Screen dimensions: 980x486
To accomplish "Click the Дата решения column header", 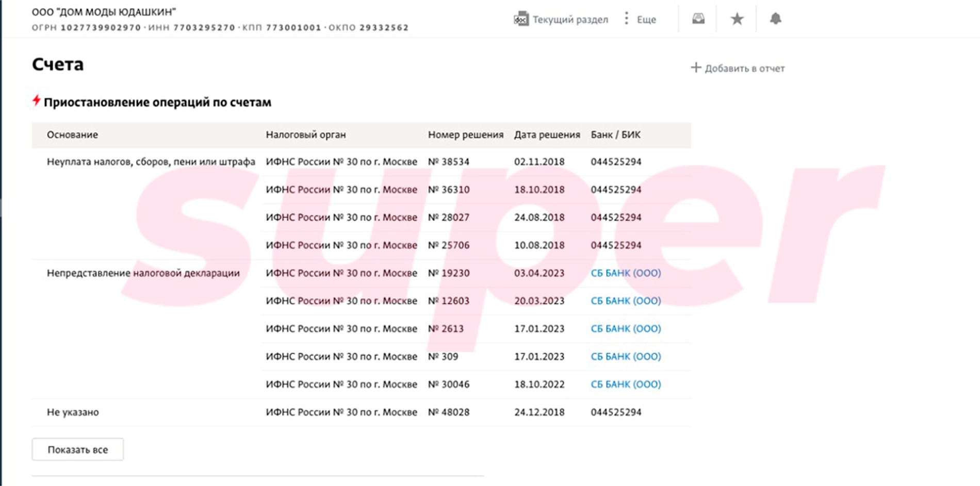I will point(547,135).
